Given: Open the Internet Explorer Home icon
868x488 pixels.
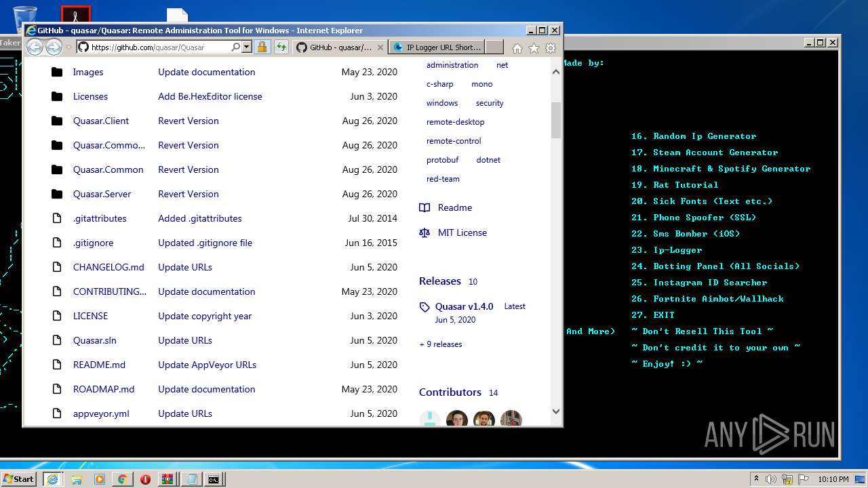Looking at the screenshot, I should 517,48.
